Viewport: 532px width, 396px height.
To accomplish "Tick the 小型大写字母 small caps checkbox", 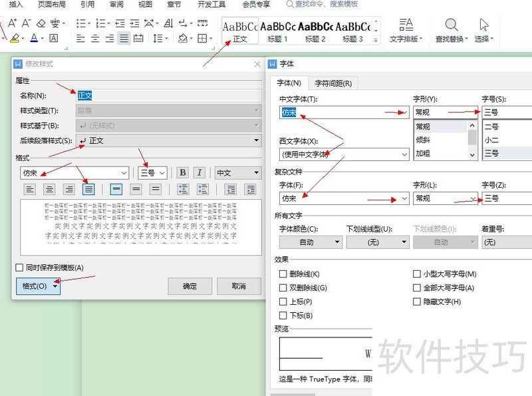I will tap(417, 274).
